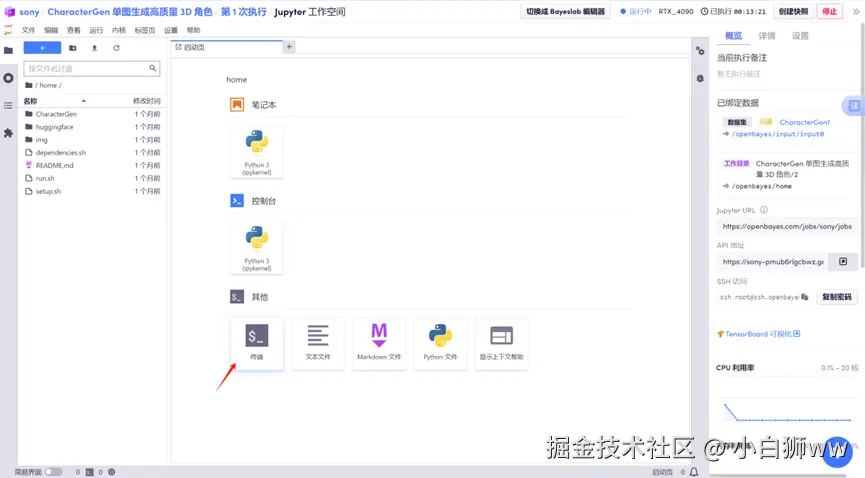
Task: Click the 切换成 Bayeslab 编辑器 button
Action: (565, 12)
